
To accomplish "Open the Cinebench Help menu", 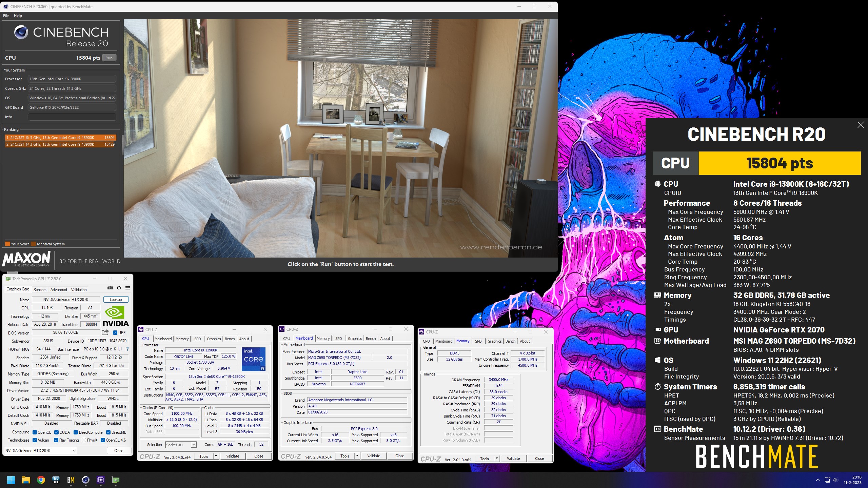I will pos(18,16).
